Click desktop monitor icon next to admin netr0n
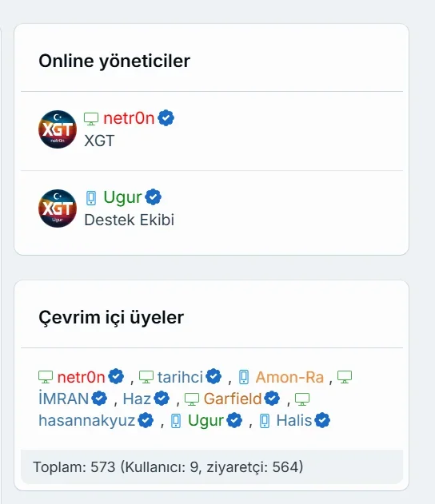 (91, 118)
